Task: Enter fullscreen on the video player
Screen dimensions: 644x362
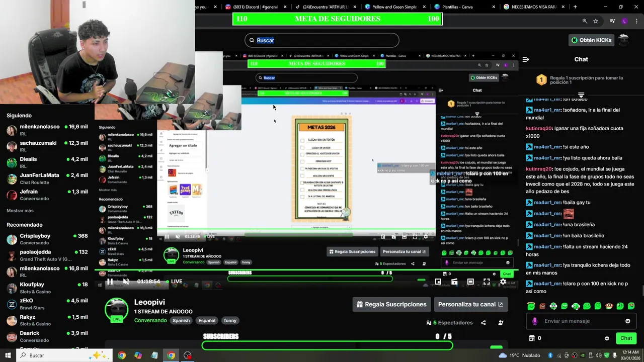Action: (487, 282)
